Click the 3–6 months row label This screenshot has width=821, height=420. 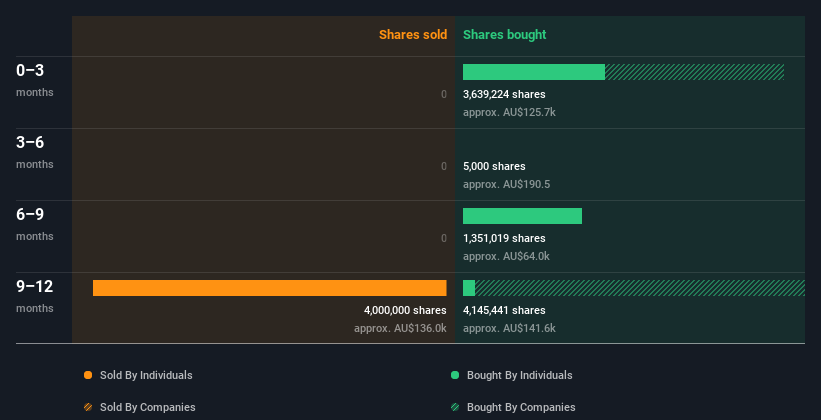click(35, 152)
